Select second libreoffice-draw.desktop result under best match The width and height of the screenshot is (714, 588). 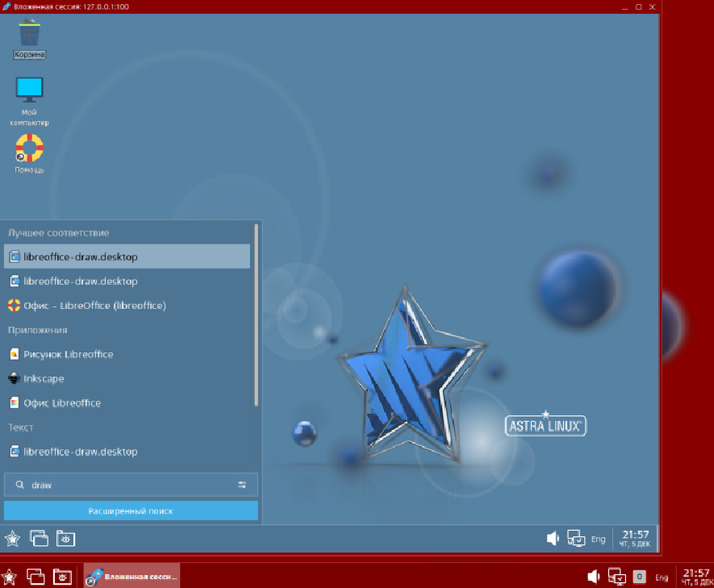coord(127,281)
